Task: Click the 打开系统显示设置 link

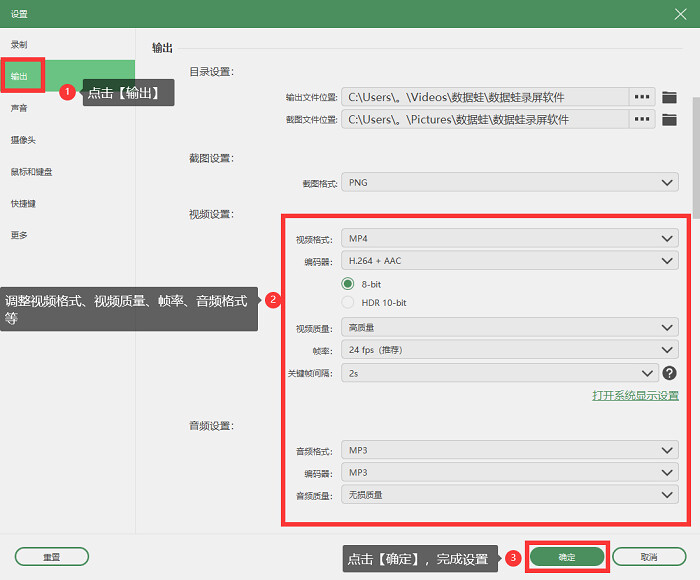Action: [x=635, y=396]
